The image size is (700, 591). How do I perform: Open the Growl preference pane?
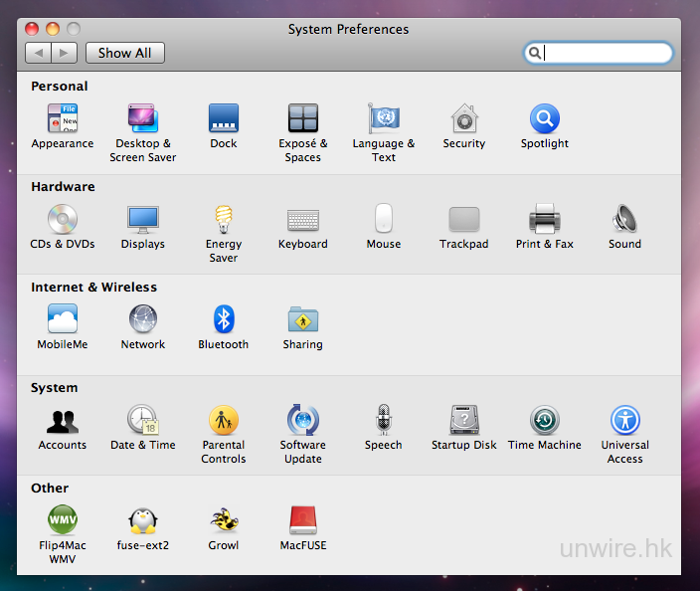(223, 520)
